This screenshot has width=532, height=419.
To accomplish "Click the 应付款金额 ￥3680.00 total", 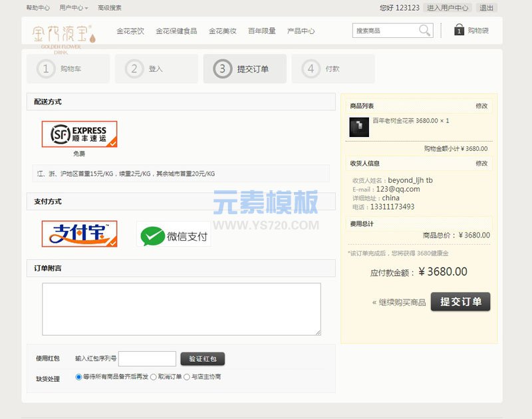I will [419, 272].
